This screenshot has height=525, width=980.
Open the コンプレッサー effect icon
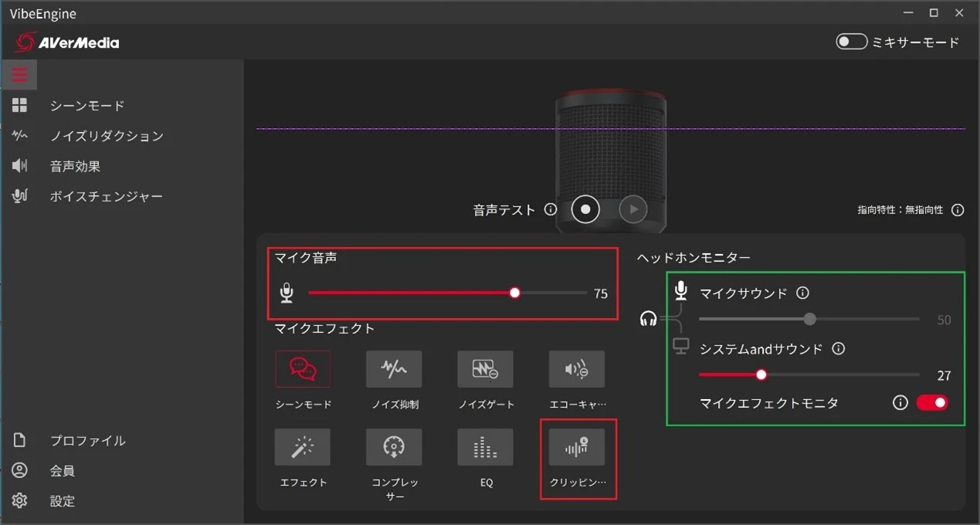(x=394, y=447)
